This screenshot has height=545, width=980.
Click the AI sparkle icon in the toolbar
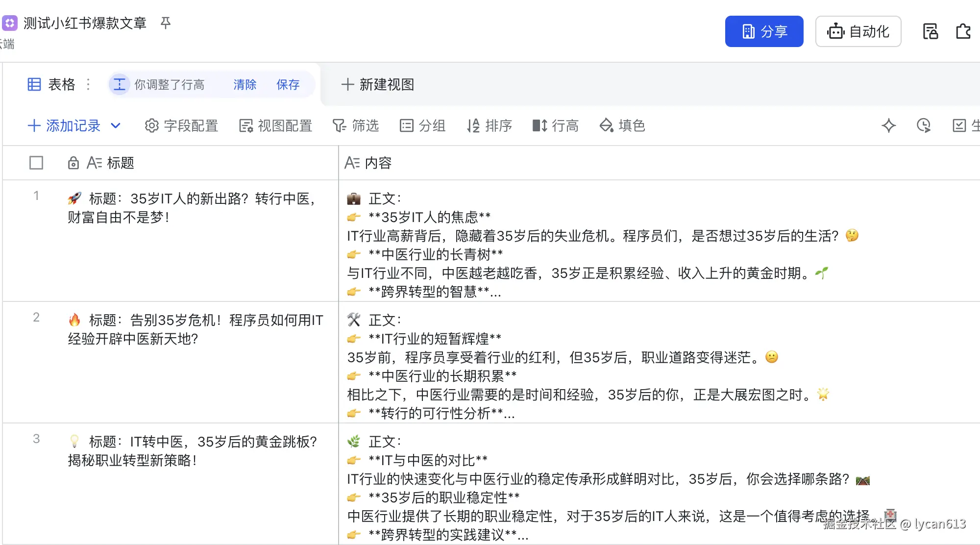point(888,125)
